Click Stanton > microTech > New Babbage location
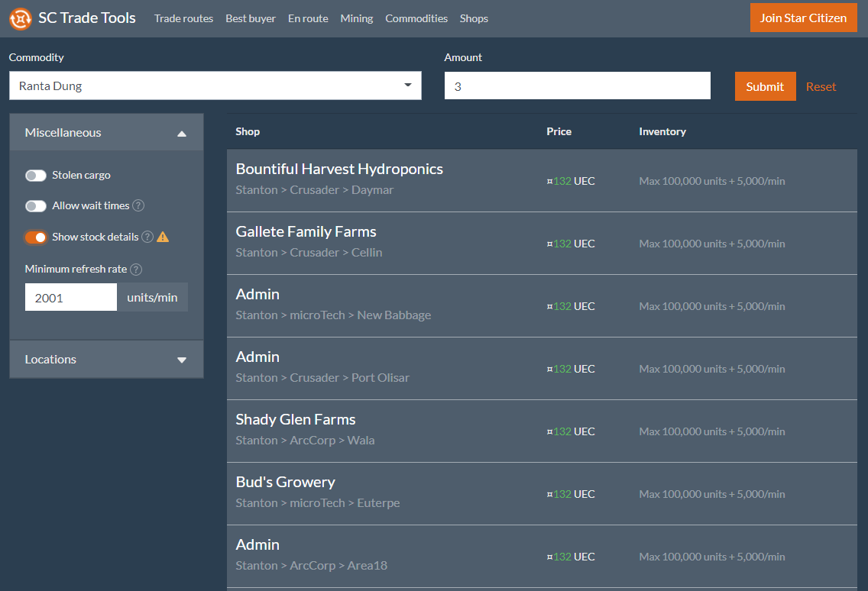 point(333,315)
